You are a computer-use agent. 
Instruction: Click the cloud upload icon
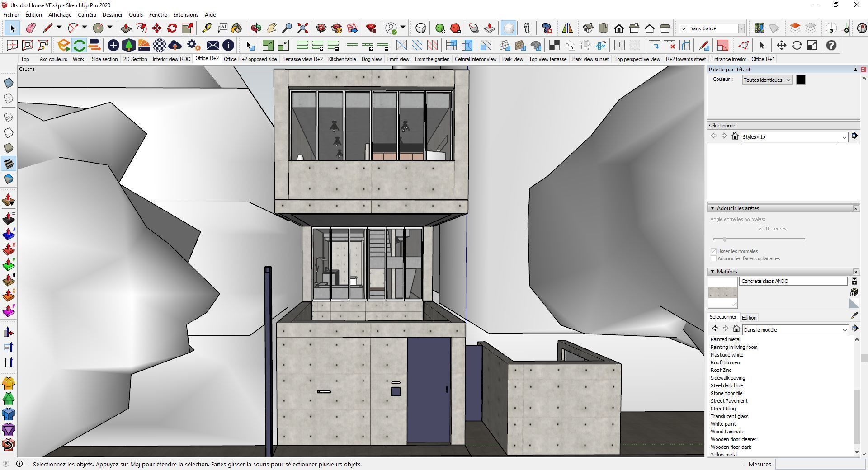[x=175, y=45]
